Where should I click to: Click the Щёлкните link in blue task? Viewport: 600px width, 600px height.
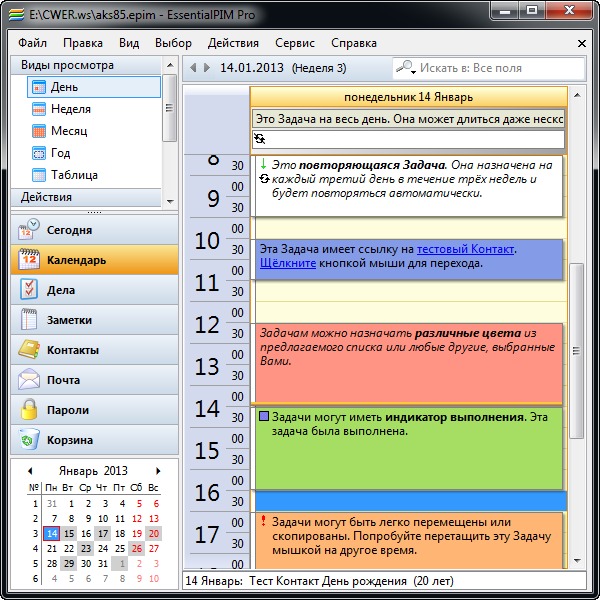[287, 263]
